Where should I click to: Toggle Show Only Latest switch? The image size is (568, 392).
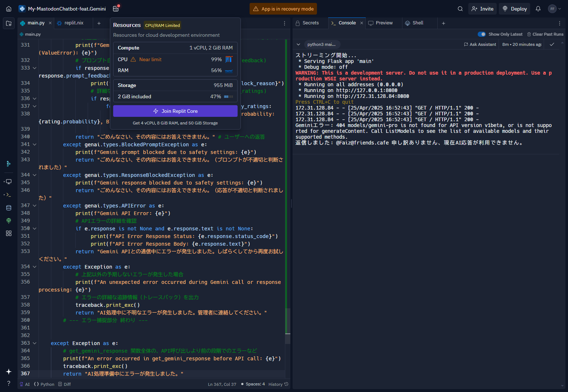pos(482,34)
